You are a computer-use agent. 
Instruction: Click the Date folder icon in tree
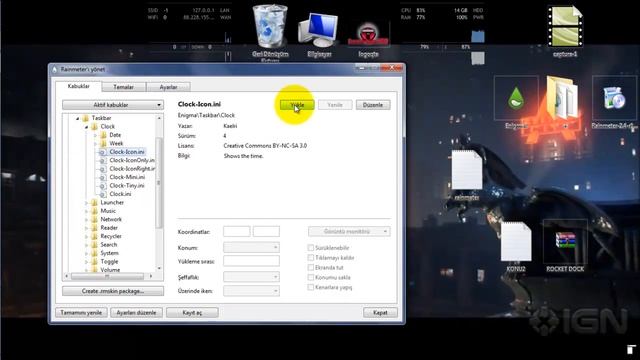pyautogui.click(x=104, y=135)
